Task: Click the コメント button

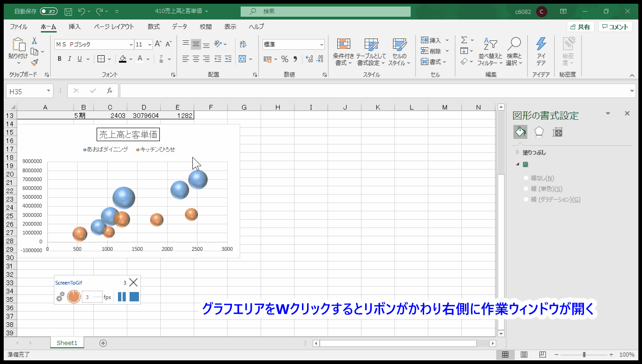Action: [x=615, y=27]
